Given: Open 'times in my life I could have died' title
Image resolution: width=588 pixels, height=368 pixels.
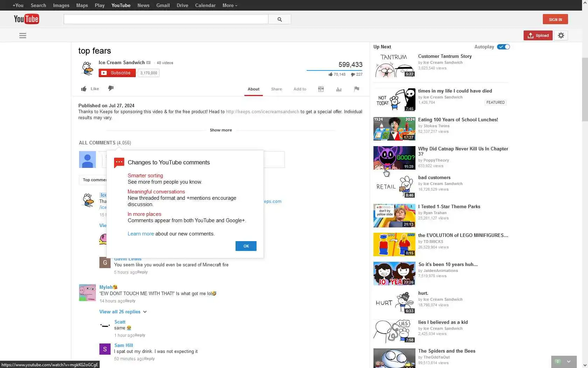Looking at the screenshot, I should [455, 91].
